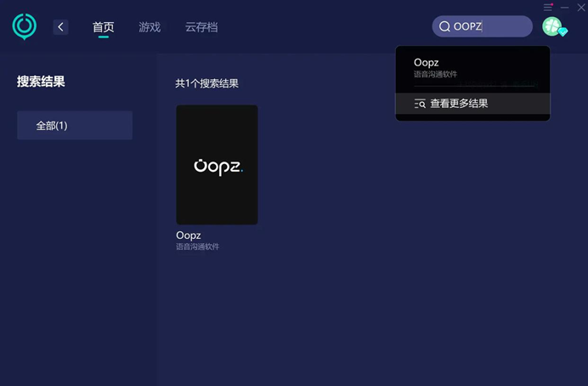Select the 全部(1) filter
The height and width of the screenshot is (386, 588).
pyautogui.click(x=75, y=125)
